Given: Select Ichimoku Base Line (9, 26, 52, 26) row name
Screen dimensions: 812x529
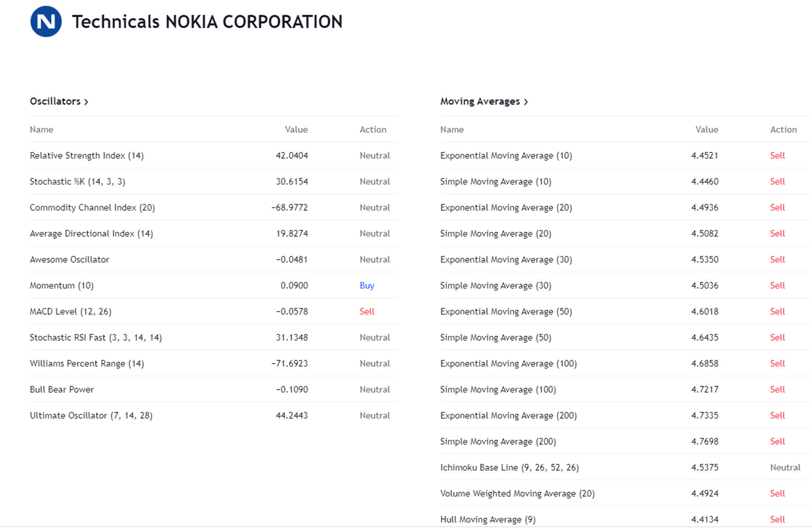Looking at the screenshot, I should coord(509,467).
